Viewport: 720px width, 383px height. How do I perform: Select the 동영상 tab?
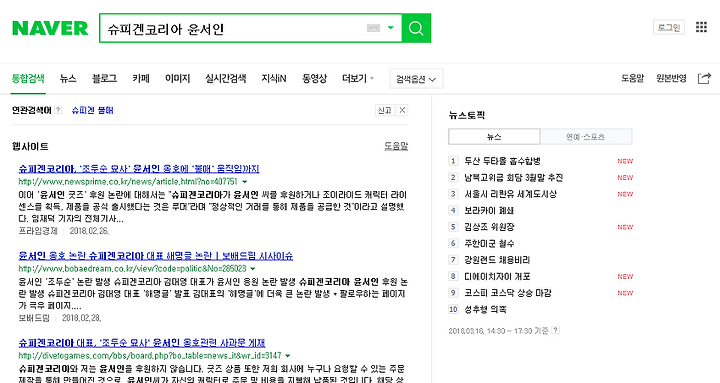point(314,79)
